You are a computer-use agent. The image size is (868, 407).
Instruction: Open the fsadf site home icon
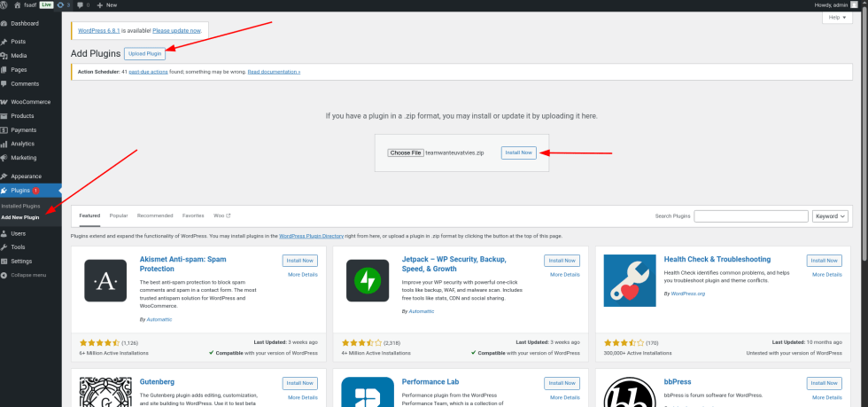[17, 4]
